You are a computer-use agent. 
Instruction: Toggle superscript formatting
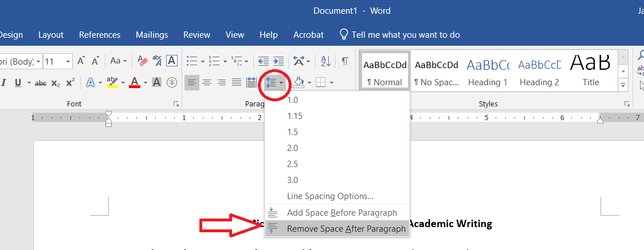[70, 83]
